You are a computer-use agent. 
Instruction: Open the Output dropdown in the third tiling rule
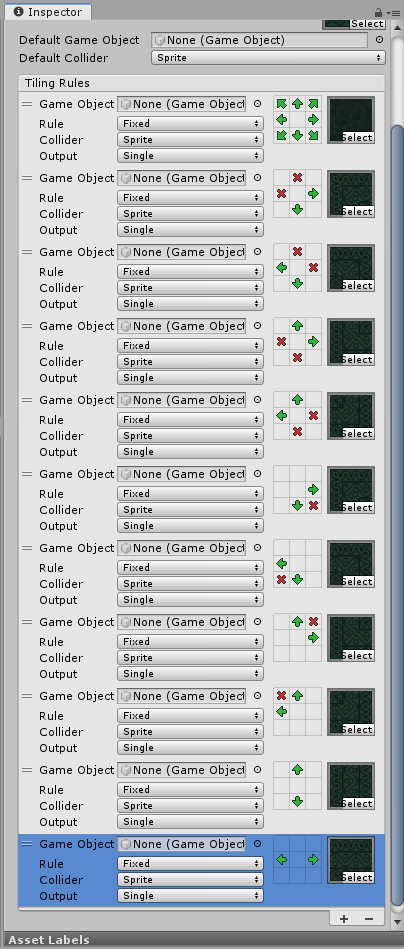(x=191, y=304)
